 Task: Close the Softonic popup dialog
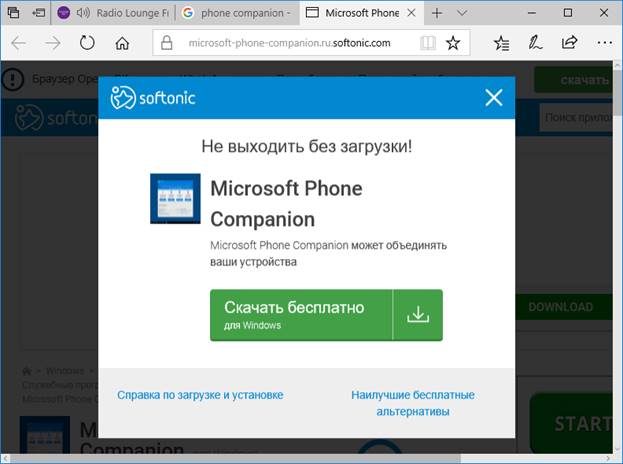(x=493, y=97)
